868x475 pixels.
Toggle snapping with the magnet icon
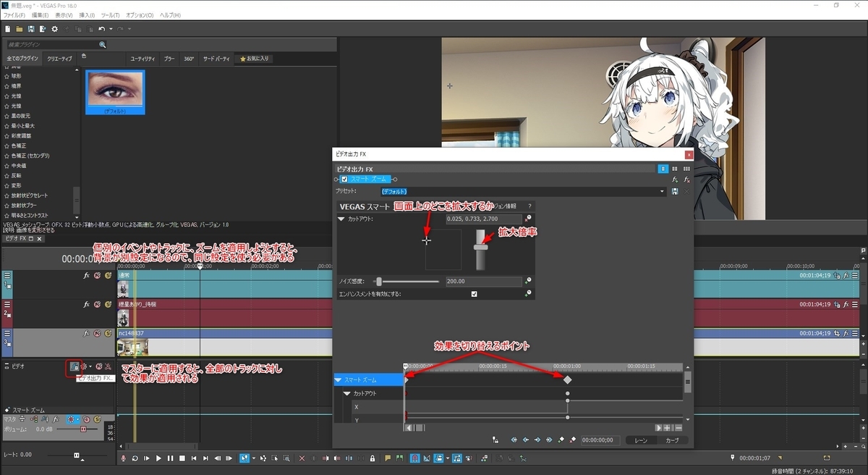(414, 458)
